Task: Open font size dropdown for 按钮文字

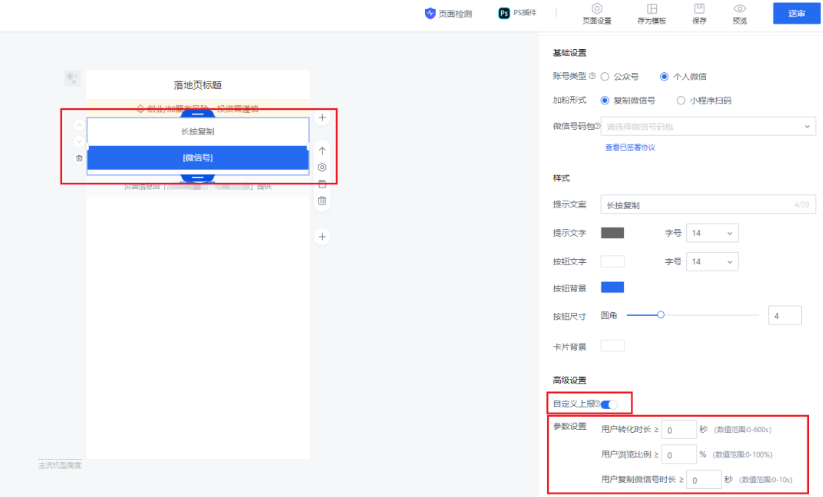Action: point(712,261)
